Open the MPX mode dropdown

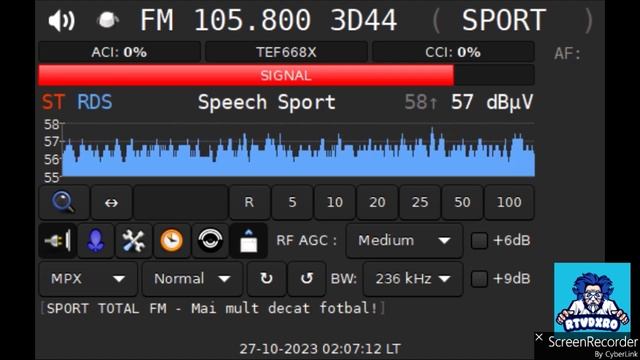(88, 279)
